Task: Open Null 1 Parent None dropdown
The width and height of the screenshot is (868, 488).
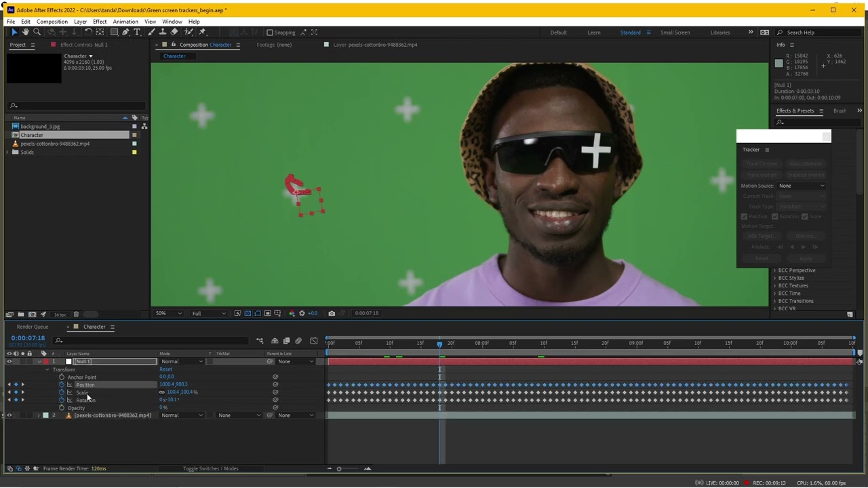Action: click(x=296, y=361)
